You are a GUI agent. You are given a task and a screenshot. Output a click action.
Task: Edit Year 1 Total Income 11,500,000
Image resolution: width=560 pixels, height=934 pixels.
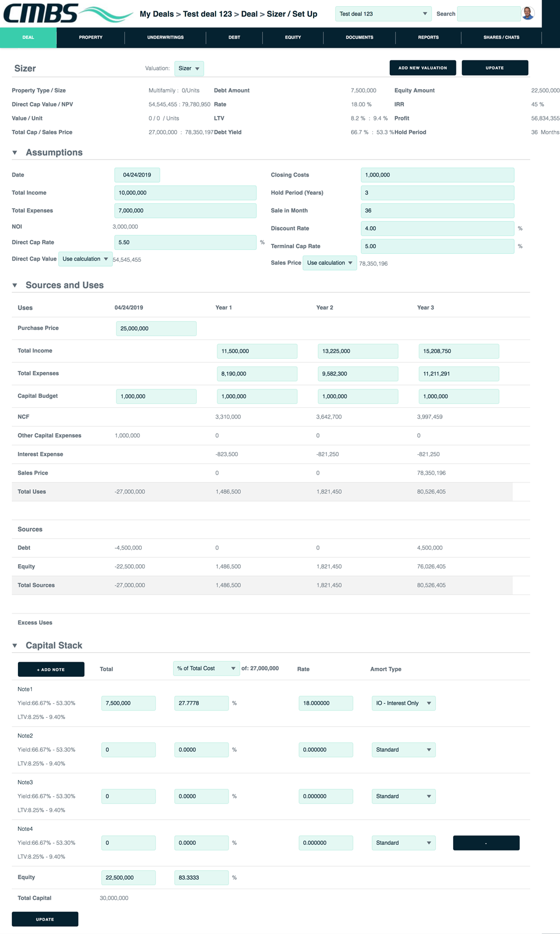click(x=257, y=351)
